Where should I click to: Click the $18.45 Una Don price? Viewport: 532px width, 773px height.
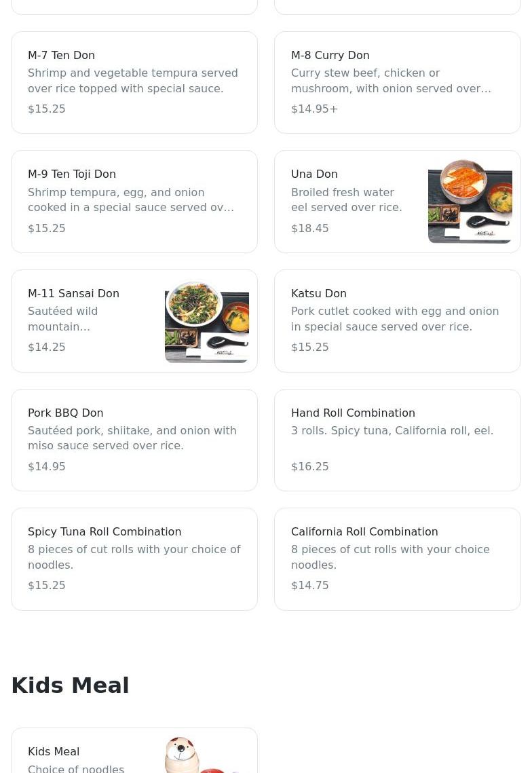pos(310,229)
